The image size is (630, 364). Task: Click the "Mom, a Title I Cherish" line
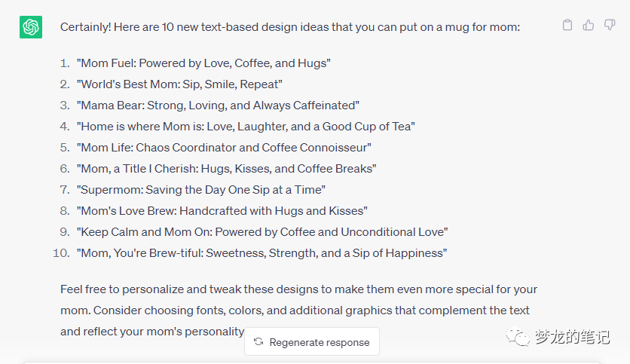point(226,169)
